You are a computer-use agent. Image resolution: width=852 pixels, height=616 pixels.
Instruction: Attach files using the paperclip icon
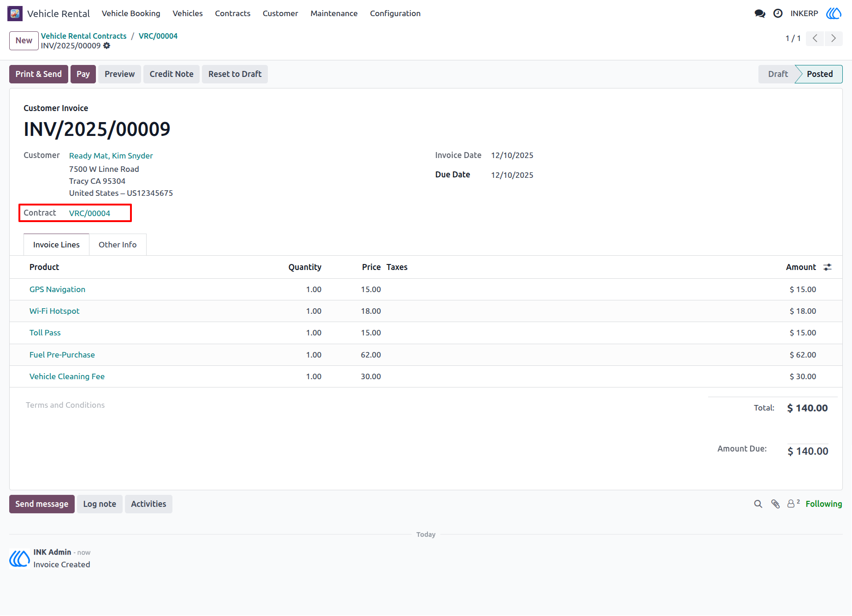tap(775, 504)
